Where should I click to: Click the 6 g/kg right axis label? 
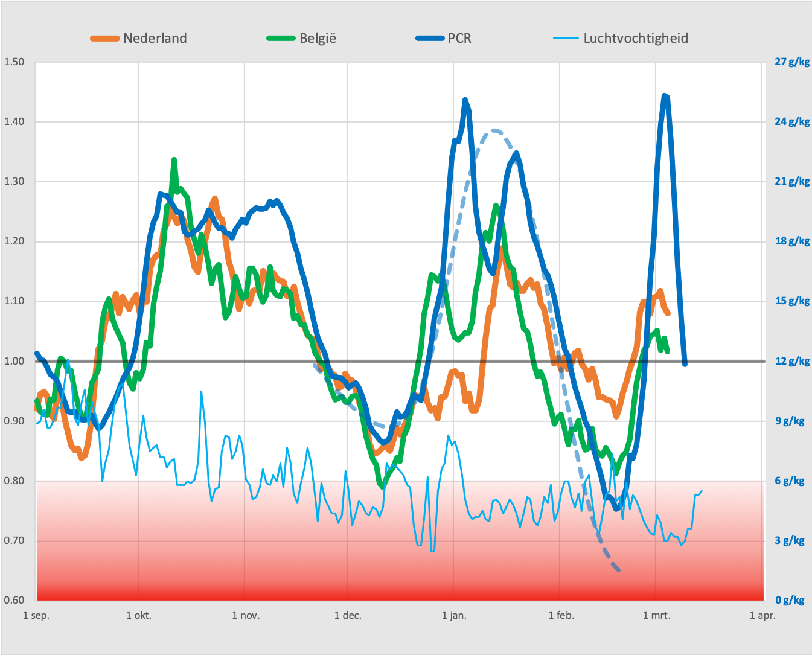click(x=790, y=481)
